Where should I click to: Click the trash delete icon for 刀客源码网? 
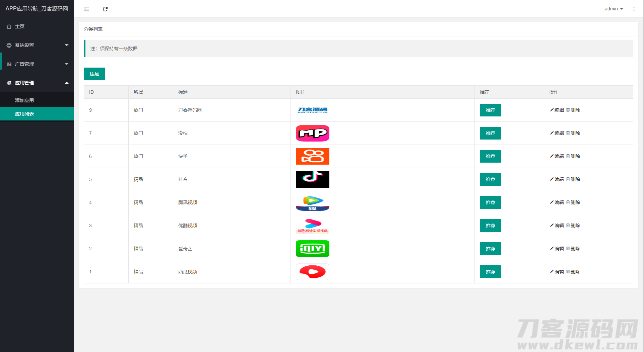pos(568,110)
